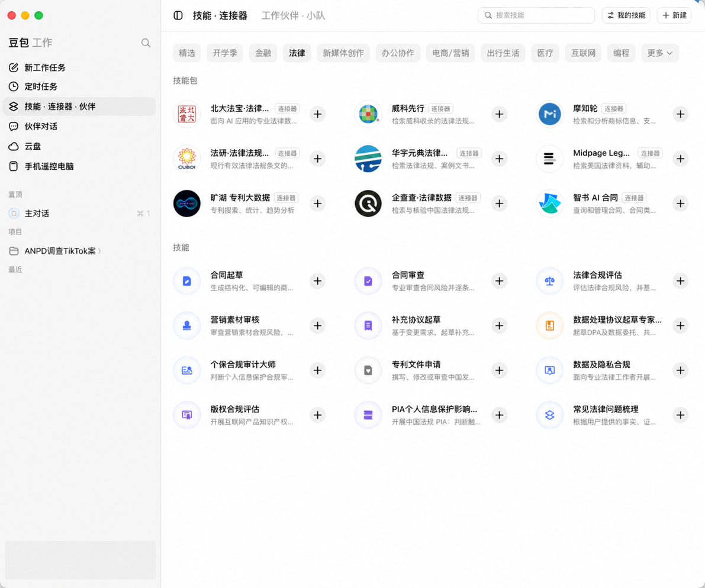This screenshot has height=588, width=705.
Task: Add the Midpage Legal connector
Action: [x=680, y=159]
